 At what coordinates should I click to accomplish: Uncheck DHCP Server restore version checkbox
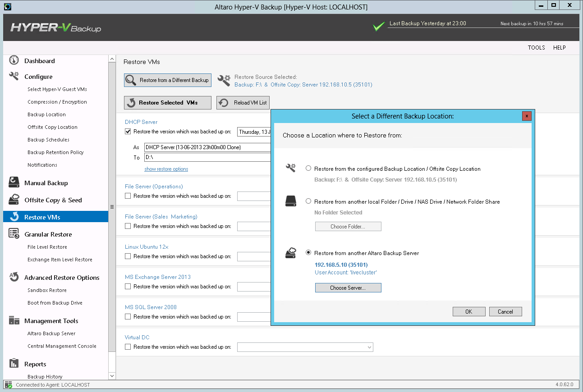coord(128,132)
